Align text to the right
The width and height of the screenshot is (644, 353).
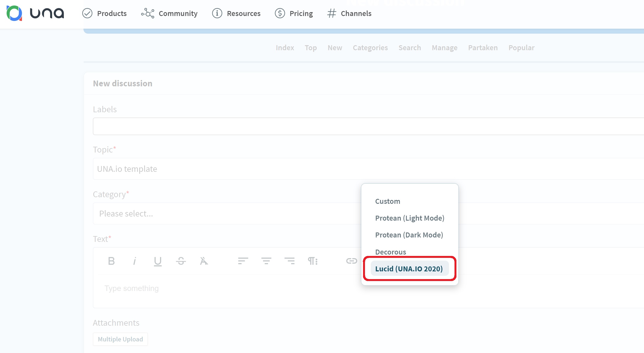[289, 261]
